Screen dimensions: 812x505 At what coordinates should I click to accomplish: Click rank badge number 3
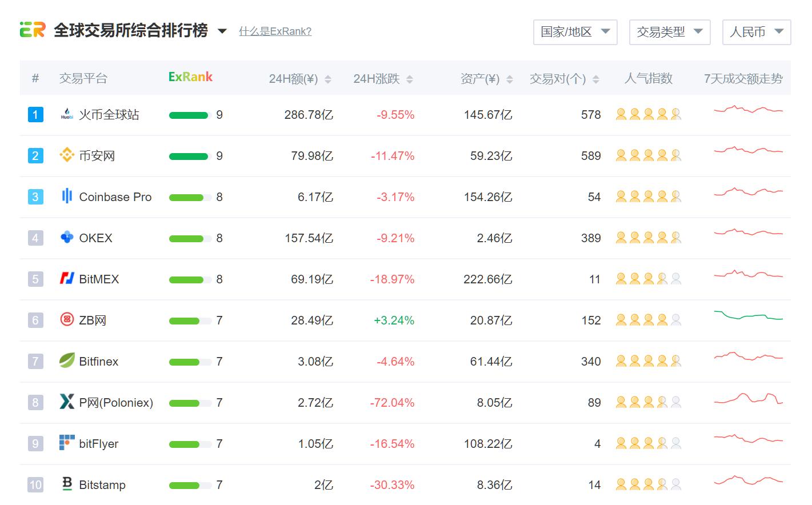(35, 197)
